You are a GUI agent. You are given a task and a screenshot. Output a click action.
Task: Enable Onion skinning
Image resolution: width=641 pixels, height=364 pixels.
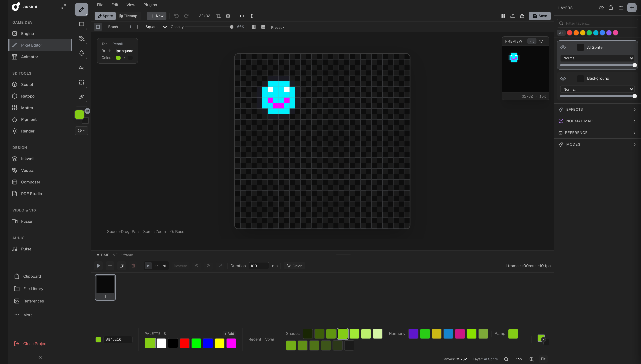coord(294,266)
